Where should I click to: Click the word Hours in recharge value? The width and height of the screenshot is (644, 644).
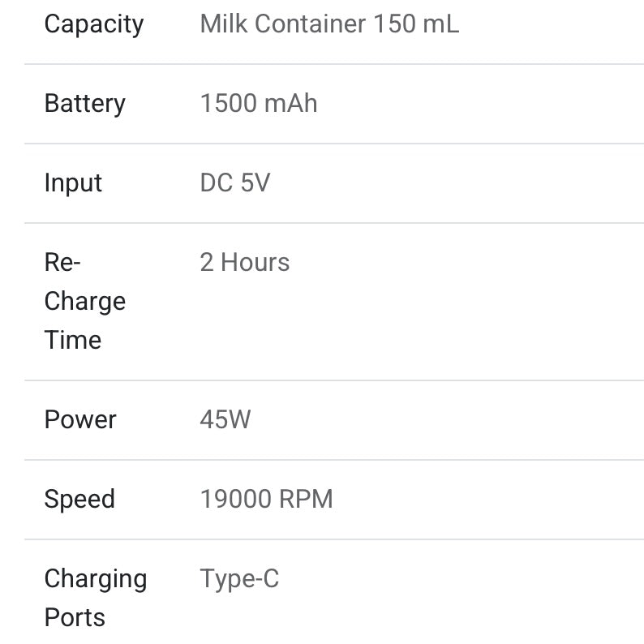pos(255,263)
